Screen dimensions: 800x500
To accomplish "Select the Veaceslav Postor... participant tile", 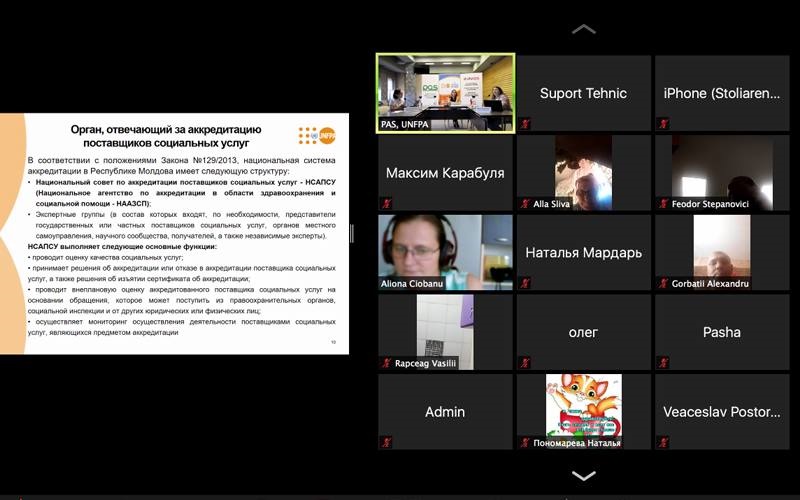I will coord(721,411).
